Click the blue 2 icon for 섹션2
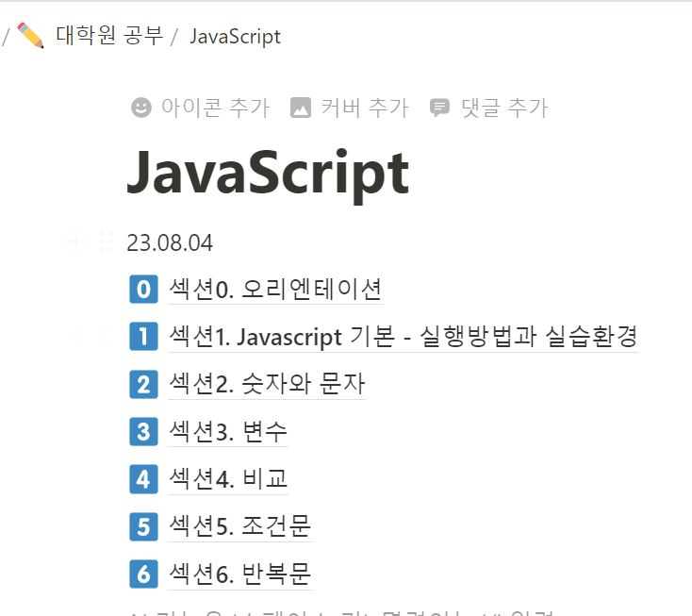Screen dimensions: 692x616 point(143,384)
